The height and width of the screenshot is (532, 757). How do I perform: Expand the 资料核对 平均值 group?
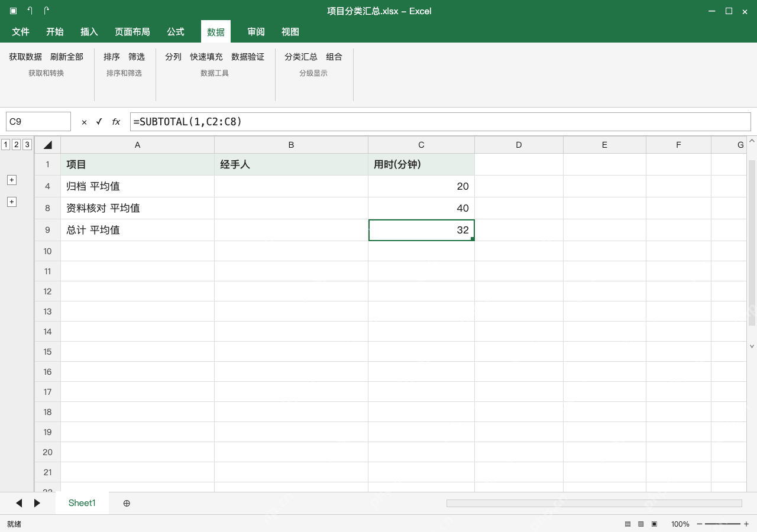(11, 202)
